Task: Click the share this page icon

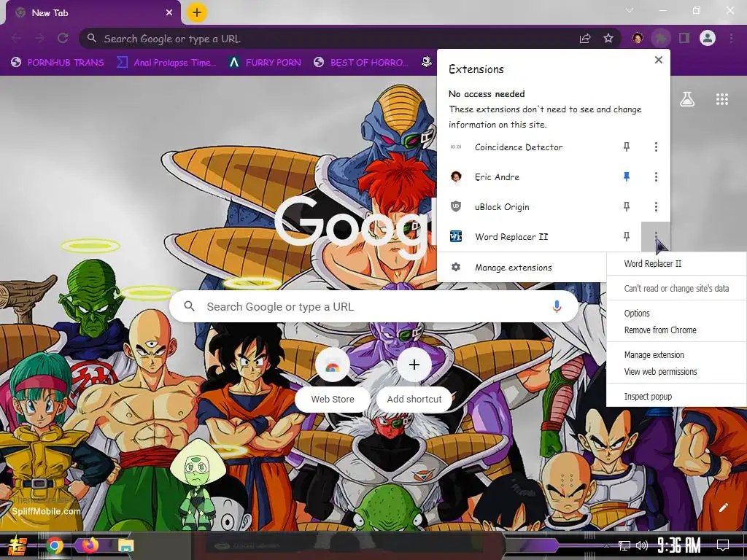Action: tap(585, 39)
